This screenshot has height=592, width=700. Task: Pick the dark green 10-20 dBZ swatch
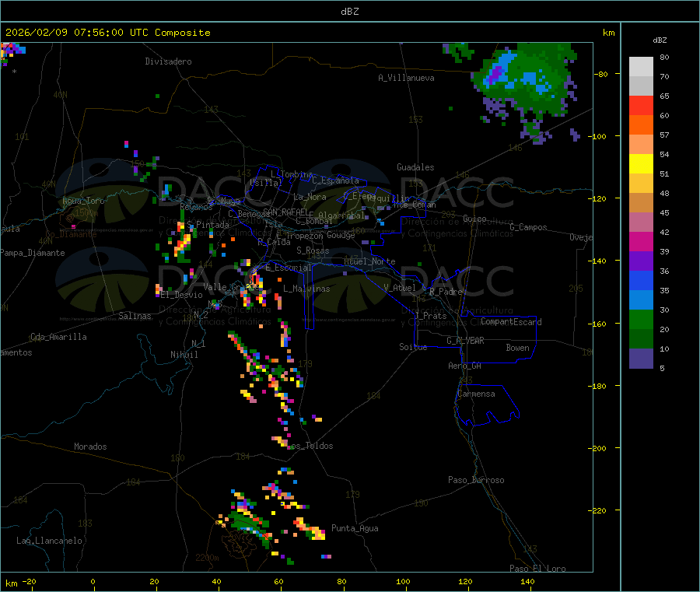[x=641, y=339]
